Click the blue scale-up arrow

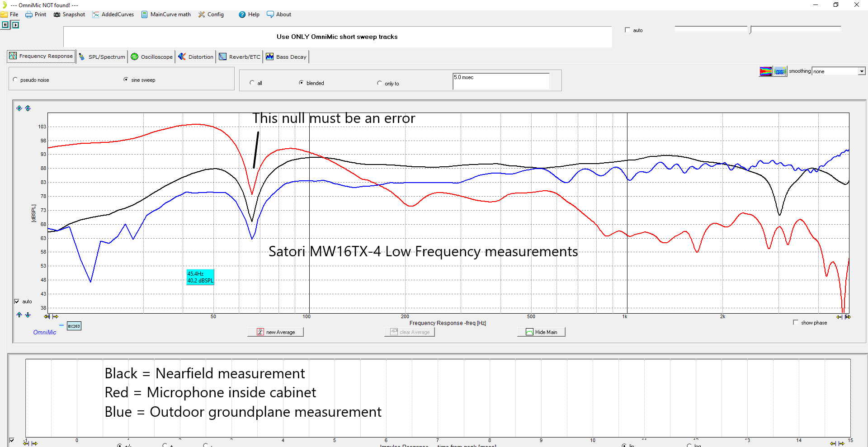pyautogui.click(x=19, y=315)
